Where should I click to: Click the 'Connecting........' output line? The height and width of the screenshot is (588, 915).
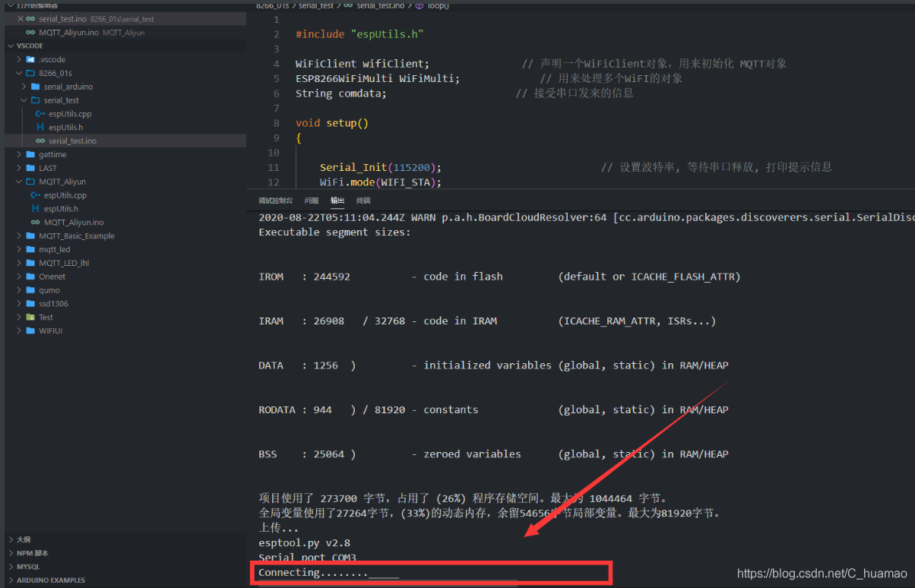[328, 573]
